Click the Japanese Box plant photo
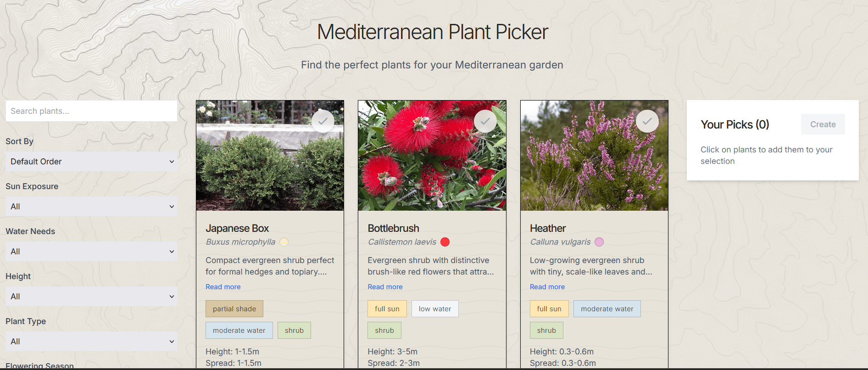Screen dimensions: 868x370 270,165
